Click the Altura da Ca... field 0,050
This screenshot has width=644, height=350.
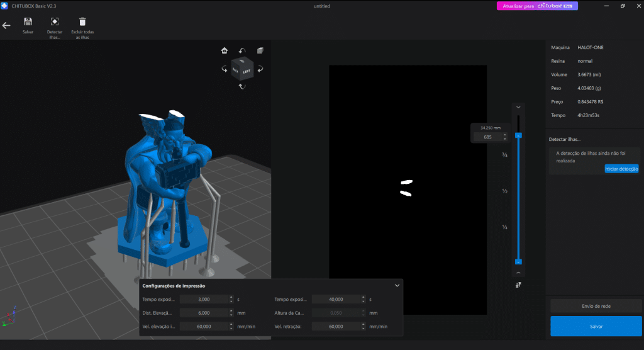pyautogui.click(x=336, y=313)
